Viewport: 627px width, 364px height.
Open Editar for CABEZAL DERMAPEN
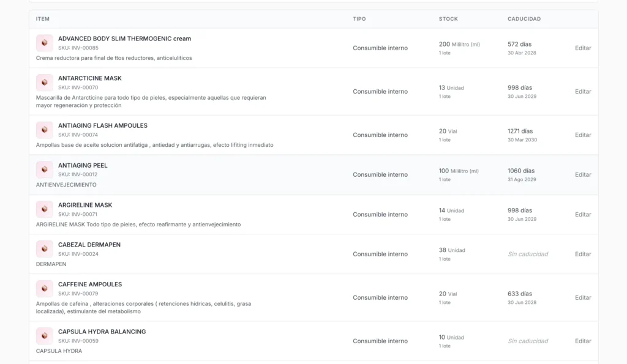pyautogui.click(x=583, y=254)
